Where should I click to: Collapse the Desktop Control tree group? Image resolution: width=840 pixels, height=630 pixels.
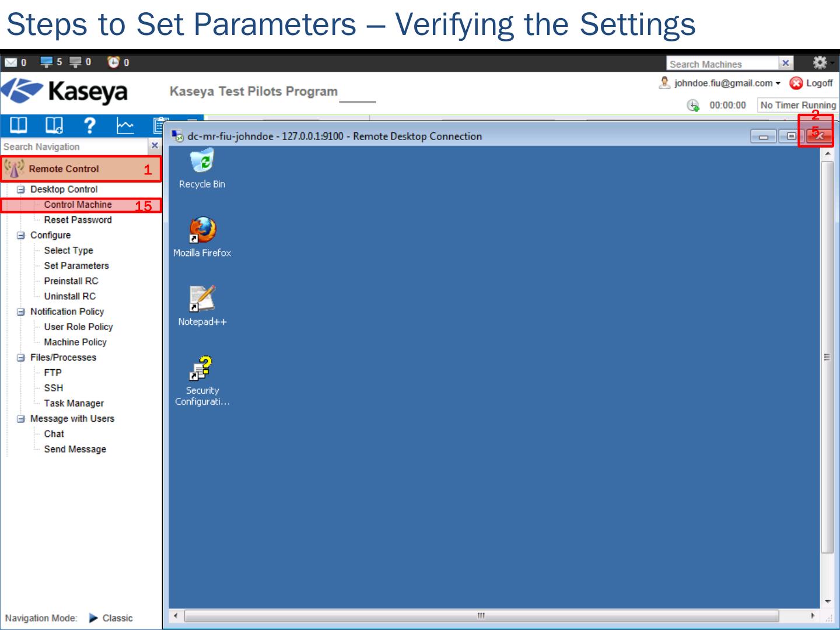[x=21, y=190]
